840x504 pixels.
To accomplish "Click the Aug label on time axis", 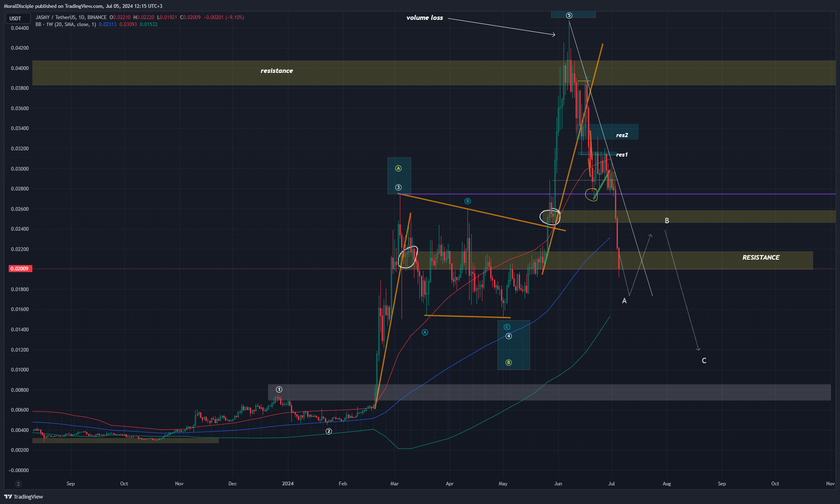I will (x=666, y=484).
